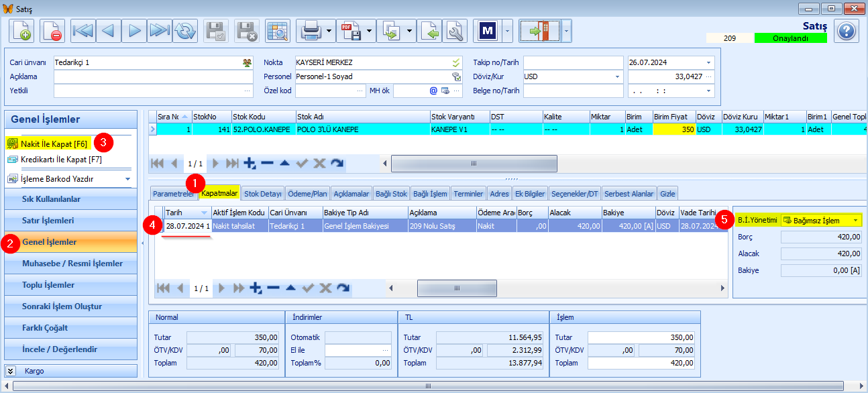Open settings with the wrench icon
The width and height of the screenshot is (868, 393).
point(455,31)
